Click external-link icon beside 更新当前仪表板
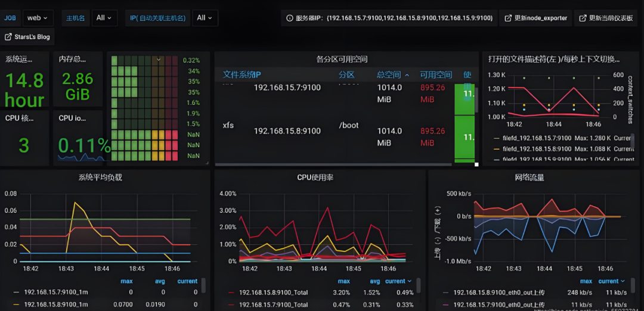 583,18
